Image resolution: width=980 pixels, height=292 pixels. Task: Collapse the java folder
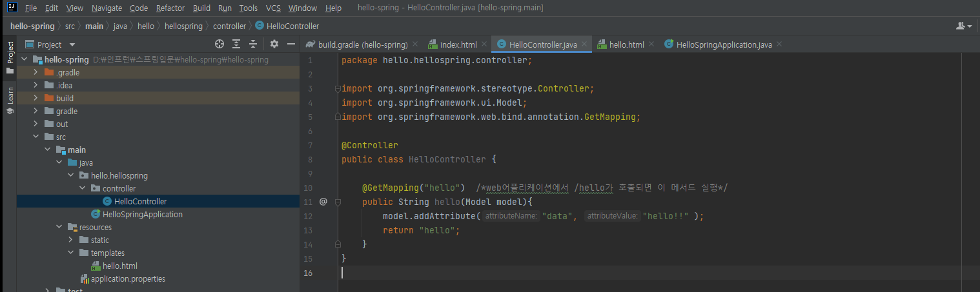(59, 162)
